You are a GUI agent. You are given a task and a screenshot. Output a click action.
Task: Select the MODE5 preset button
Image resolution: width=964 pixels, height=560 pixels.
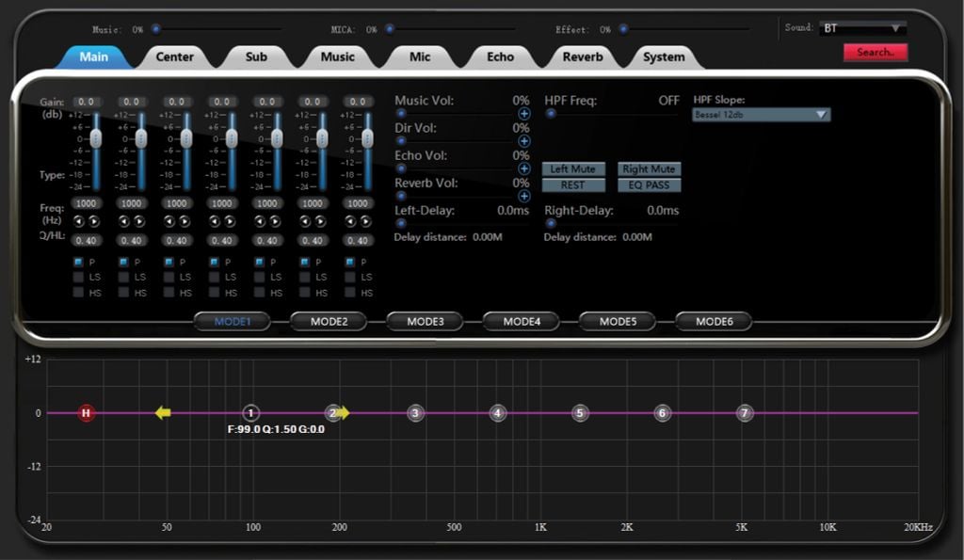[618, 322]
